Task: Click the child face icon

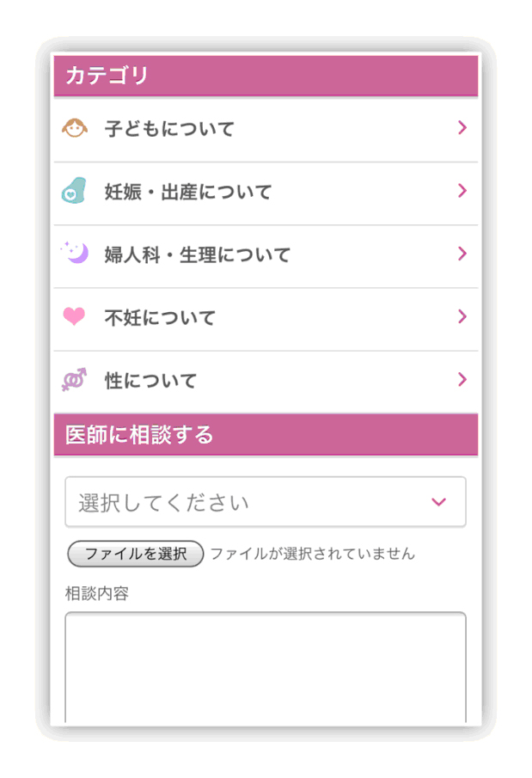Action: (x=76, y=129)
